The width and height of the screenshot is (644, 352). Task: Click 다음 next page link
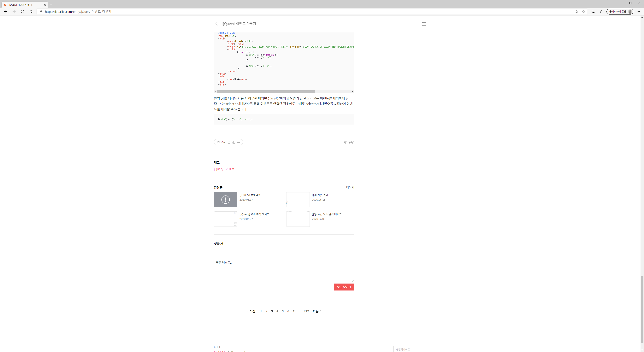(x=317, y=311)
